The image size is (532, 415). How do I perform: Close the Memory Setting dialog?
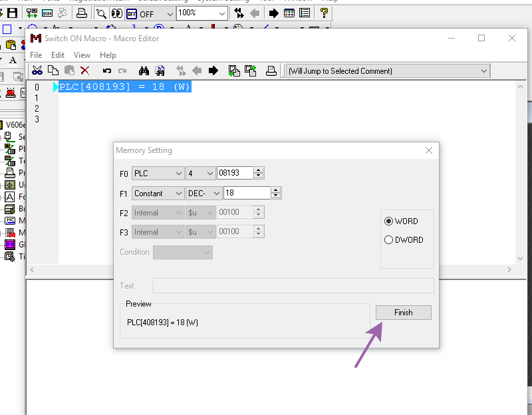(x=429, y=150)
